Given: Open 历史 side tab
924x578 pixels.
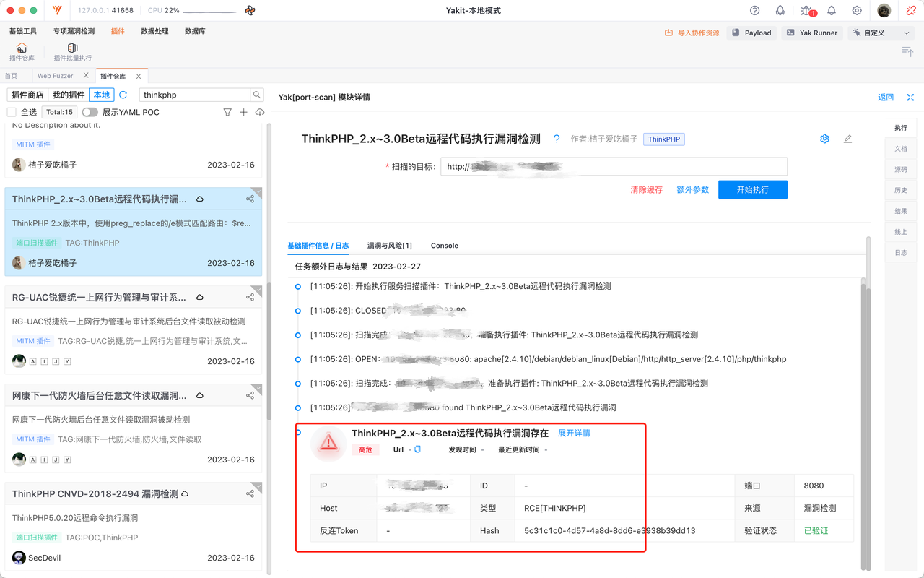Looking at the screenshot, I should coord(901,190).
